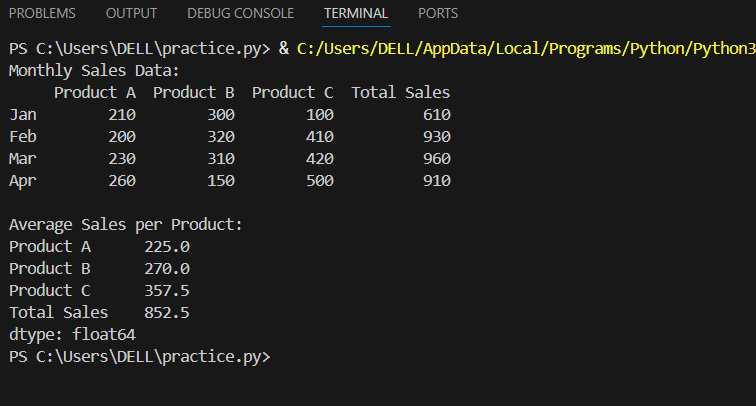Click the 'Average Sales per Product:' line

125,225
